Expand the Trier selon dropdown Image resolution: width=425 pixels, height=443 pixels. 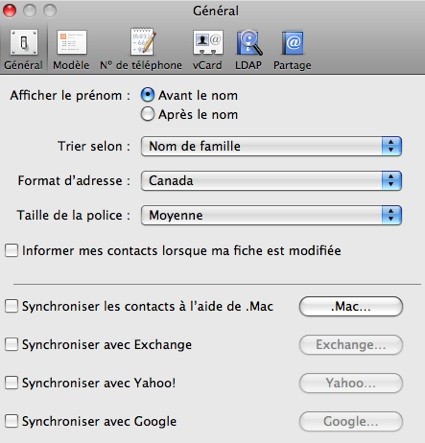pyautogui.click(x=271, y=146)
